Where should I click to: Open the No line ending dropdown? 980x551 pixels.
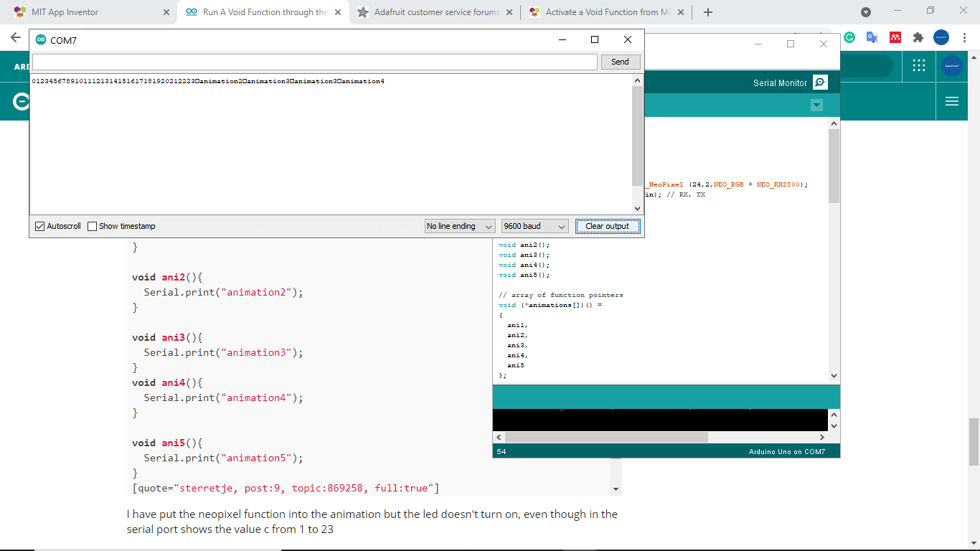pyautogui.click(x=459, y=226)
